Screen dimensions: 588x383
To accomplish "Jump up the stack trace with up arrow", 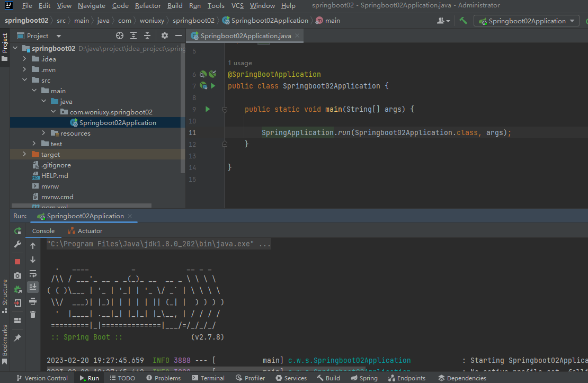I will [x=33, y=246].
